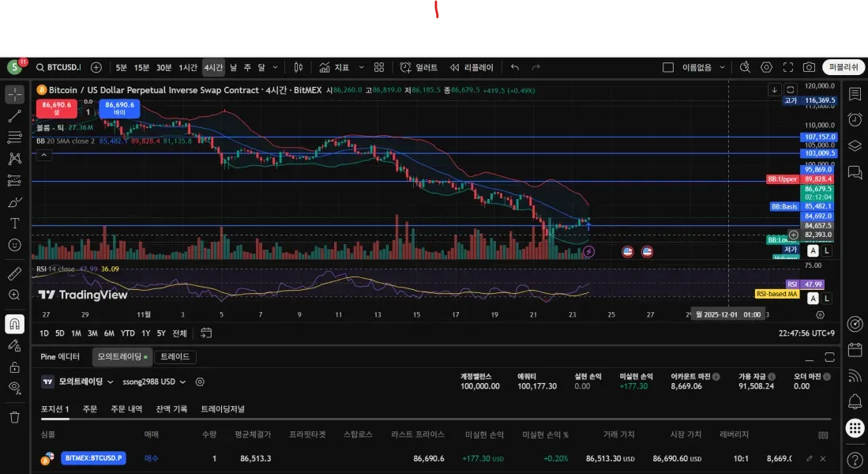Open the pattern drawing tools

coord(15,159)
